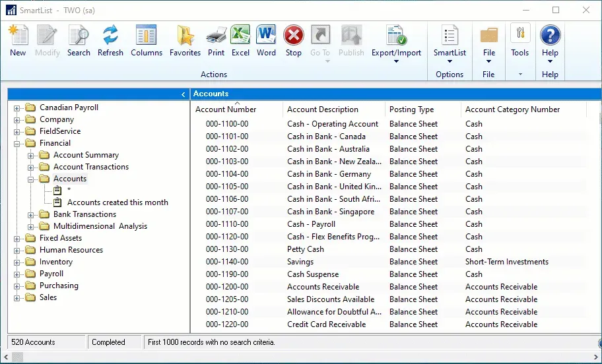Open the Columns chooser
602x364 pixels.
(146, 40)
